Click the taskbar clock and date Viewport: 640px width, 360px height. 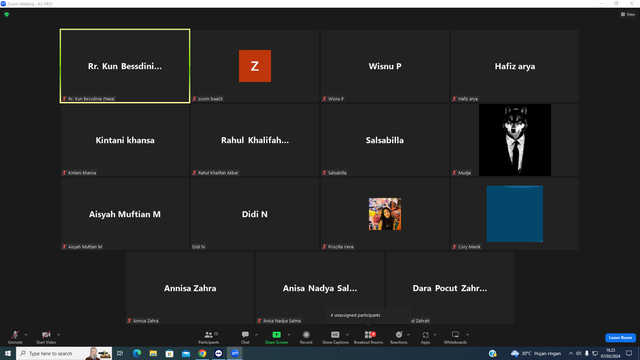(x=611, y=353)
